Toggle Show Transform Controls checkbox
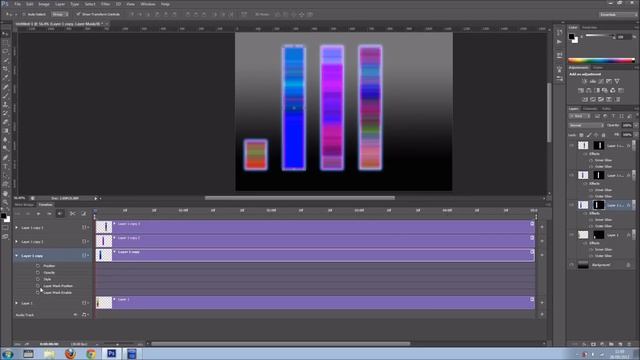This screenshot has height=360, width=640. tap(78, 14)
